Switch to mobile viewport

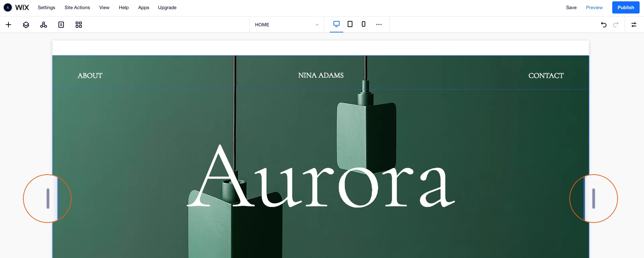tap(364, 24)
